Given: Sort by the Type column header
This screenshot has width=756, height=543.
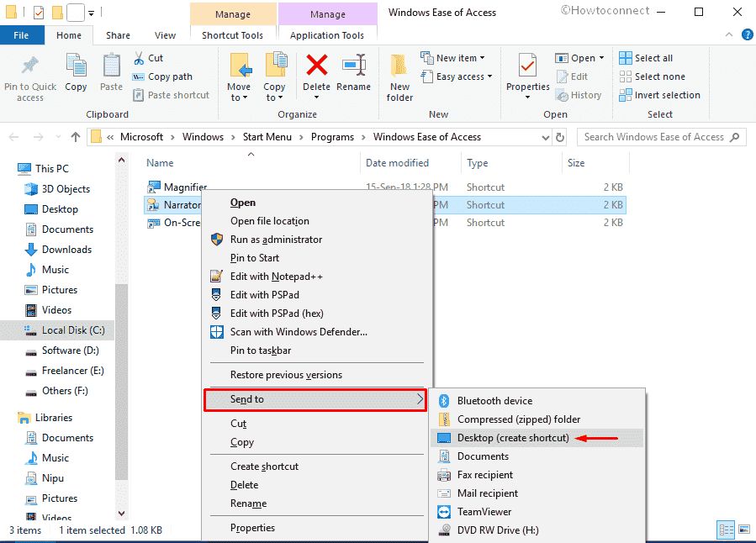Looking at the screenshot, I should pos(478,163).
